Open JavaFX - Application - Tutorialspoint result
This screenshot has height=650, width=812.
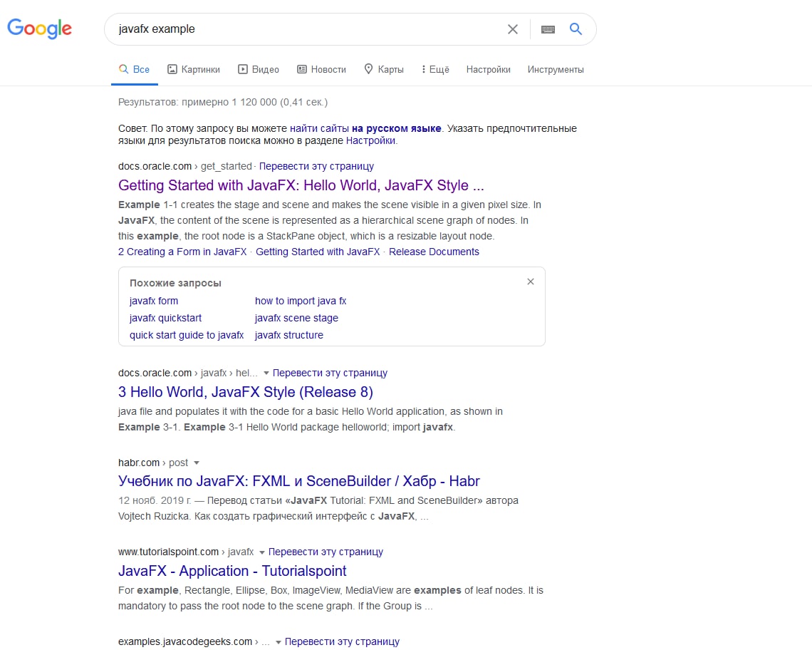tap(232, 571)
